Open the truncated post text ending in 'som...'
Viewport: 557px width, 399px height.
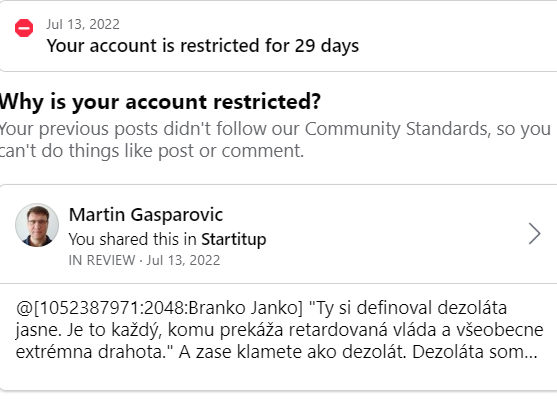tap(279, 330)
